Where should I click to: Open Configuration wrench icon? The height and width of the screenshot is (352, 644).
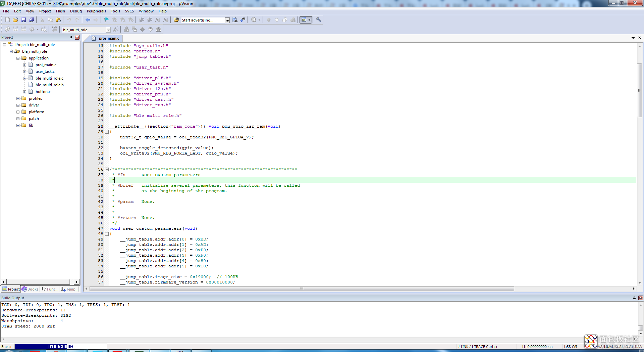[319, 20]
